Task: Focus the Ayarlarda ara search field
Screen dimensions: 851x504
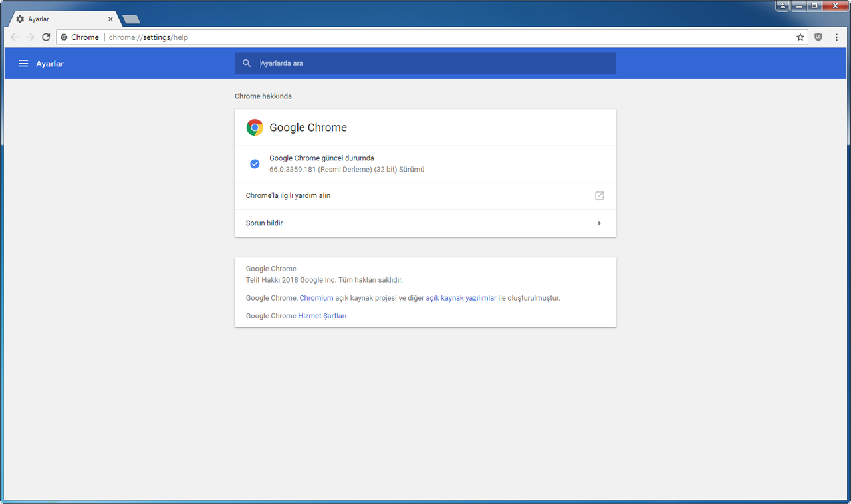Action: point(425,63)
